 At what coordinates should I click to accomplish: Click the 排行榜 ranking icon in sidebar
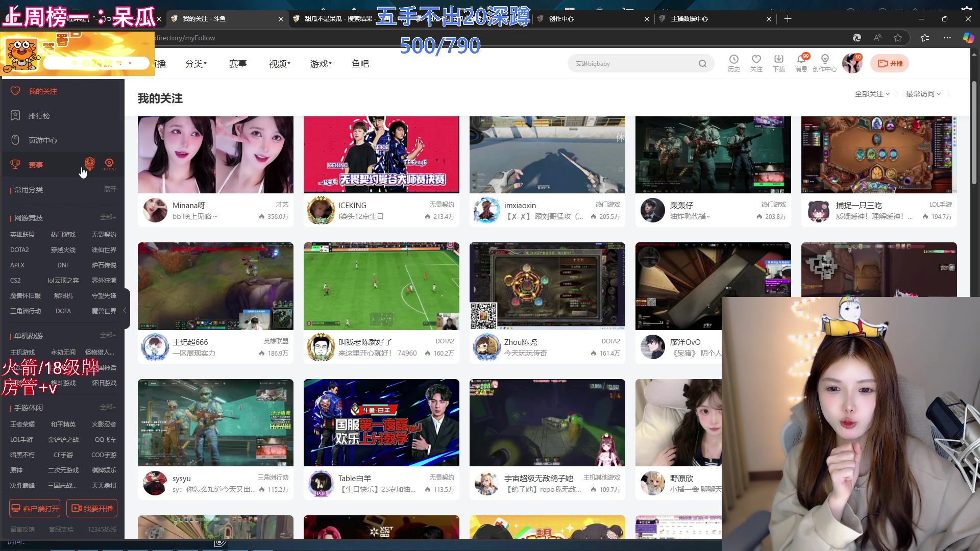click(15, 116)
